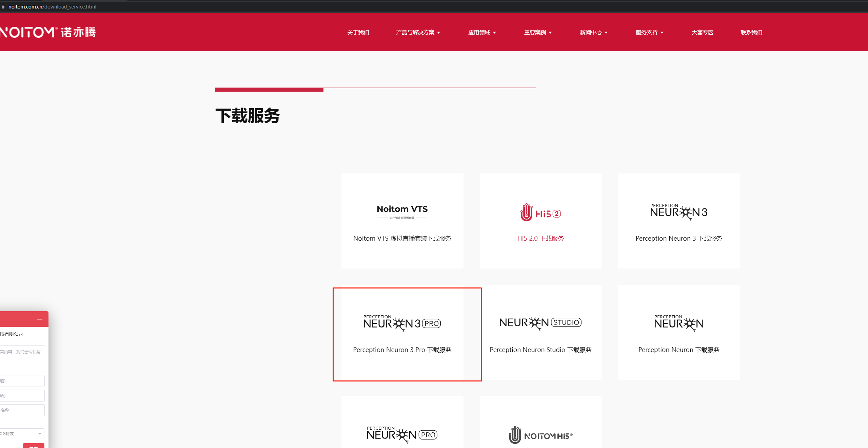Open the Hi5 2.0 下载服务 link
This screenshot has height=448, width=868.
pyautogui.click(x=540, y=238)
